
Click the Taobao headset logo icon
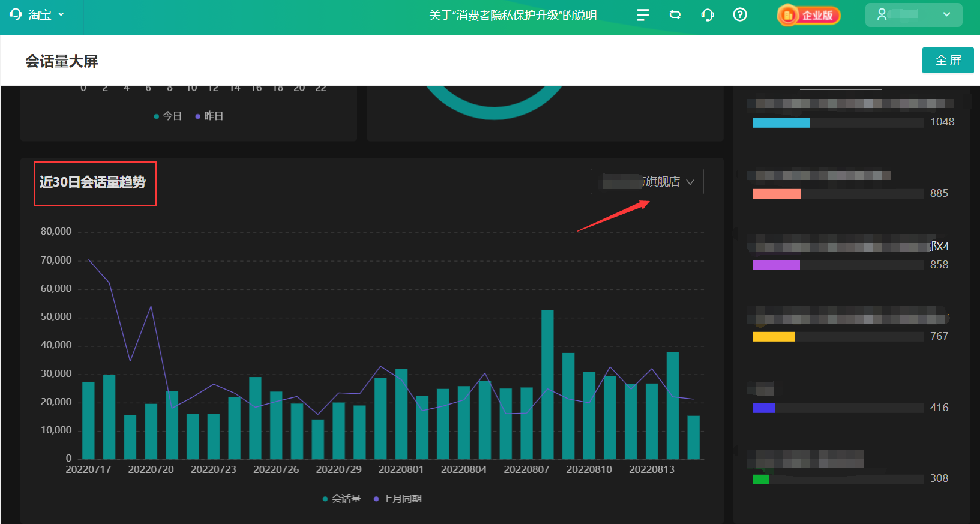(x=16, y=14)
